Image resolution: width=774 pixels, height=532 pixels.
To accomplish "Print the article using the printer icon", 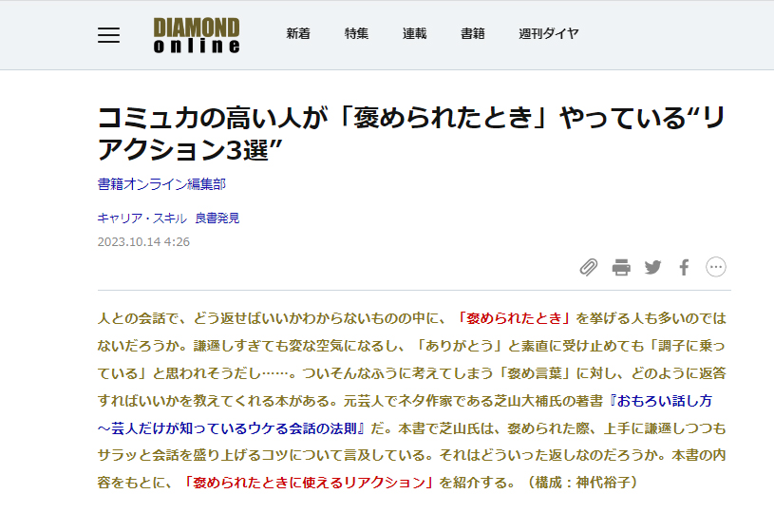I will coord(621,267).
